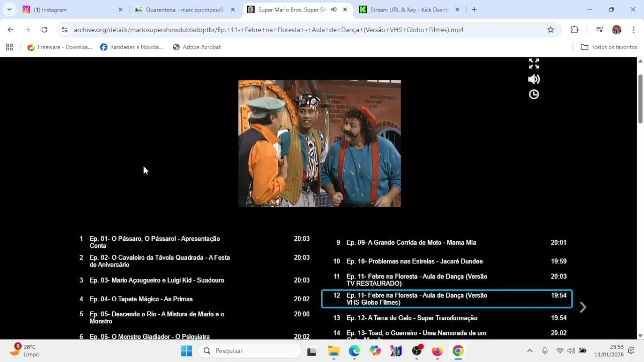644x362 pixels.
Task: Open Todos os favoritos folder
Action: coord(609,47)
